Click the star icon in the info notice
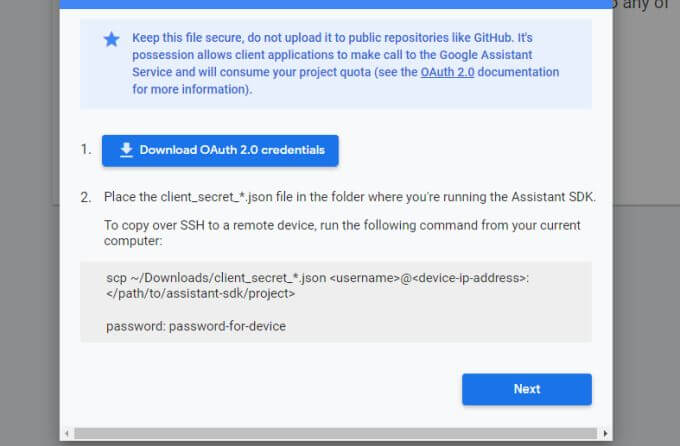680x446 pixels. pos(111,39)
